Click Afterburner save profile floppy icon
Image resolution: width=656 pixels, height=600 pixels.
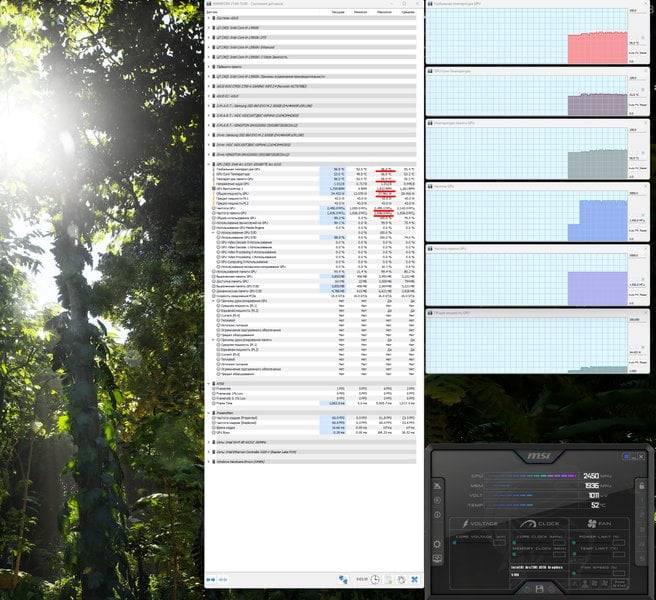[539, 589]
